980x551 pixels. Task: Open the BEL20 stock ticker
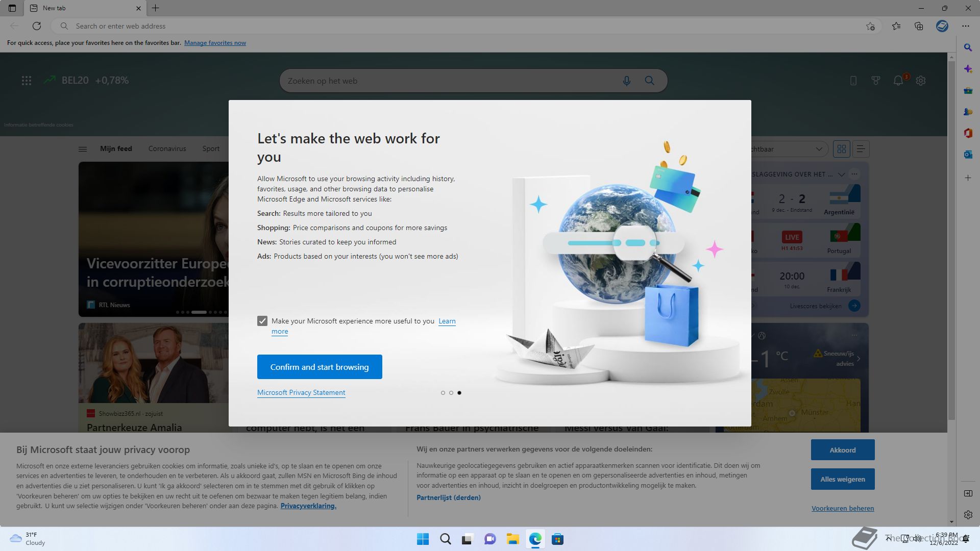[x=86, y=80]
